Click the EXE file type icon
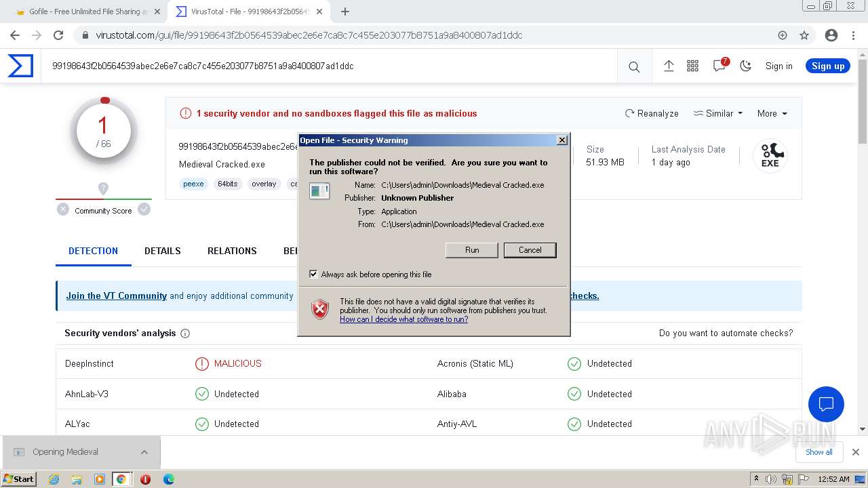This screenshot has height=488, width=868. coord(770,156)
